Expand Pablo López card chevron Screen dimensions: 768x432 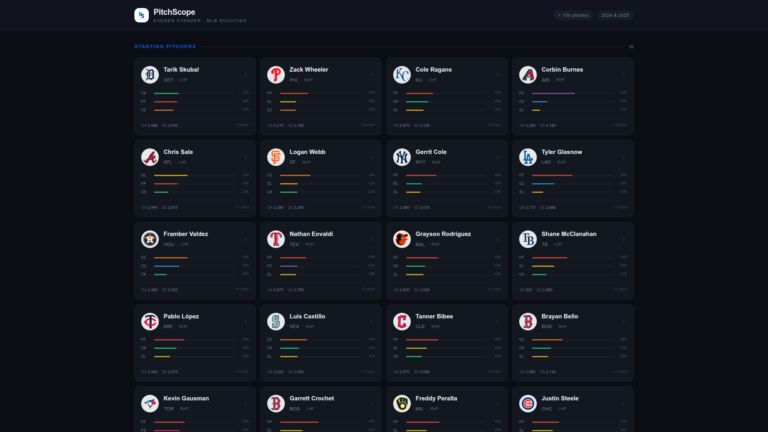click(245, 321)
